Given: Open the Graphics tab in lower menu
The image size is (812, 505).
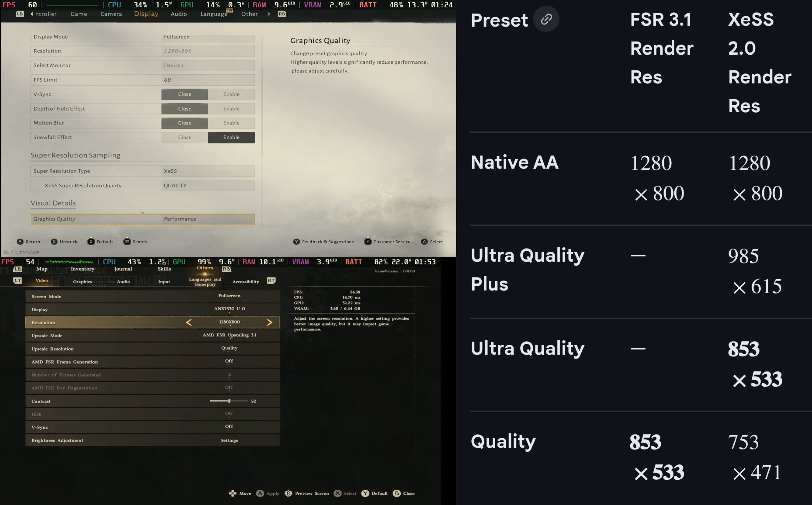Looking at the screenshot, I should point(82,282).
